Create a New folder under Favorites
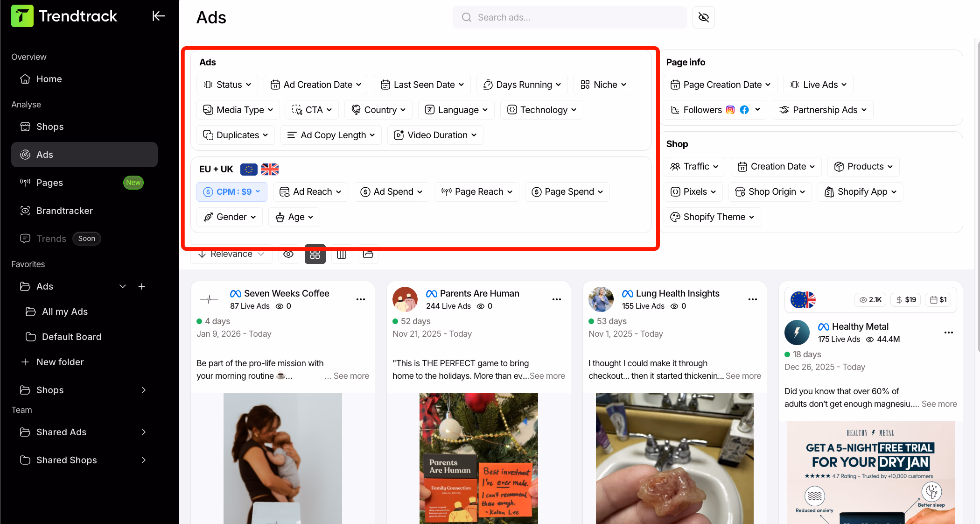Screen dimensions: 980x524 tap(61, 362)
